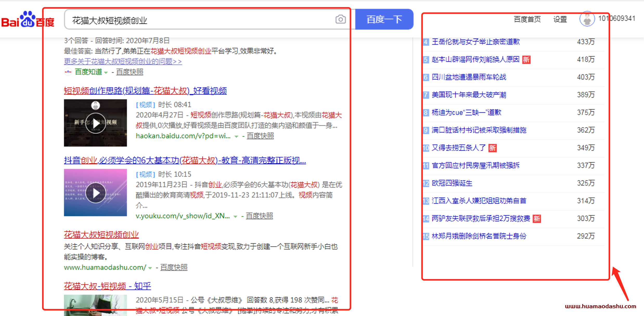644x316 pixels.
Task: Open 百度快照 for haokan.baidu.com result
Action: coord(260,136)
